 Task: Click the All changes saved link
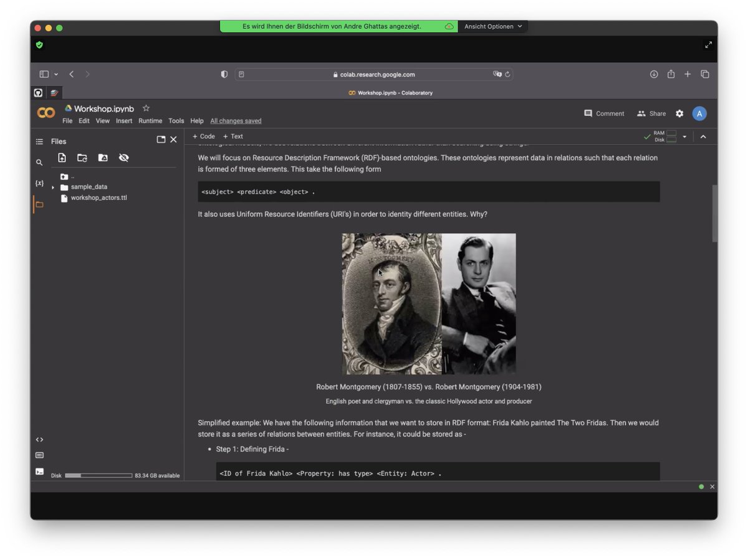pyautogui.click(x=236, y=121)
